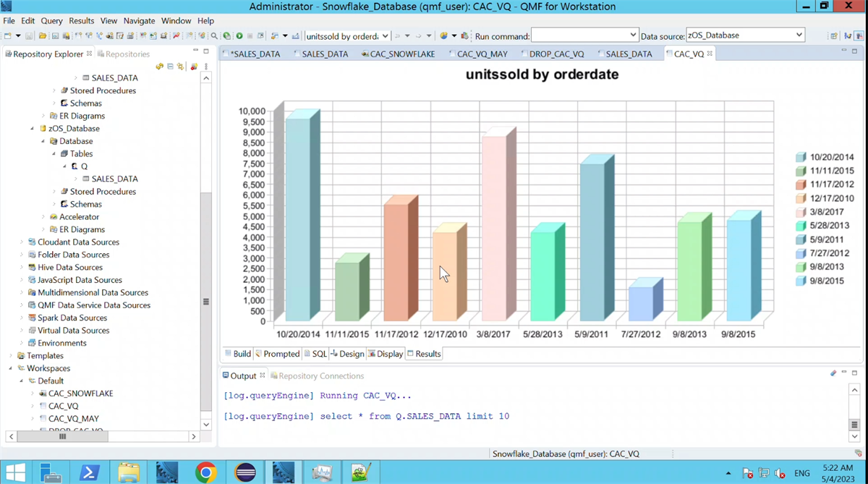Click the Stop query square icon
868x484 pixels.
[x=250, y=36]
